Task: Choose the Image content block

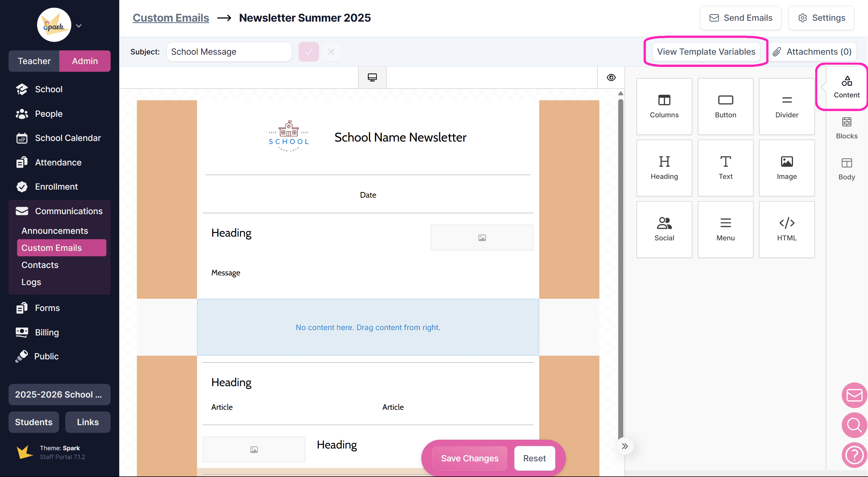Action: [x=786, y=168]
